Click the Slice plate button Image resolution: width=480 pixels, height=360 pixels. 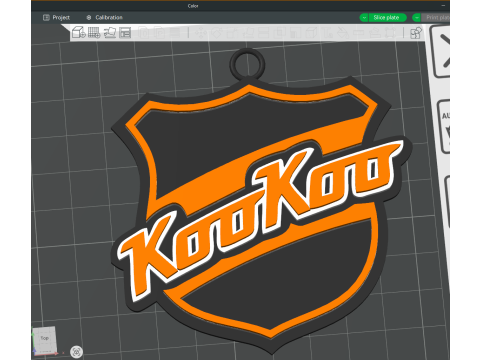point(387,17)
